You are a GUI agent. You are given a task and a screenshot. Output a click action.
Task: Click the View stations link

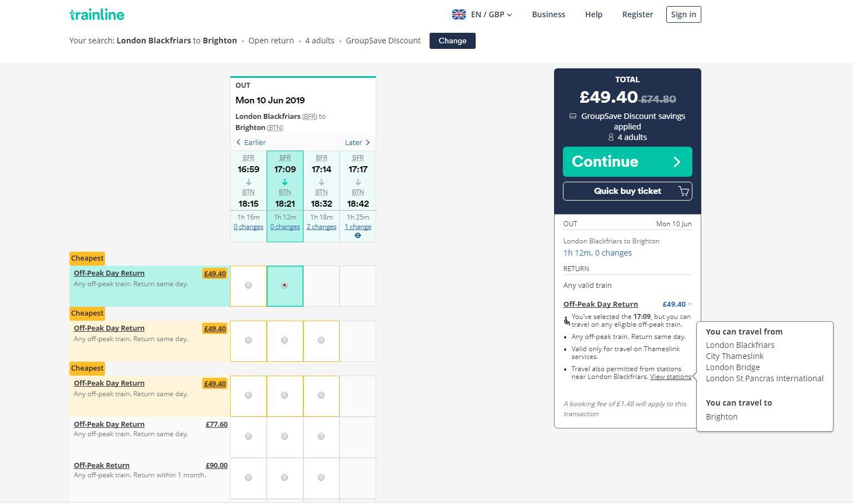point(670,377)
